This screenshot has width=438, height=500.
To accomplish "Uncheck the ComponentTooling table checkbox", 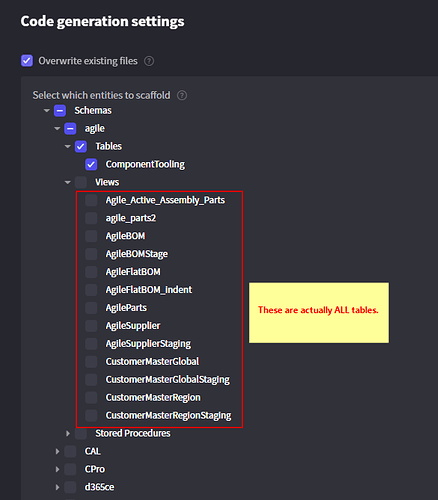I will 91,164.
